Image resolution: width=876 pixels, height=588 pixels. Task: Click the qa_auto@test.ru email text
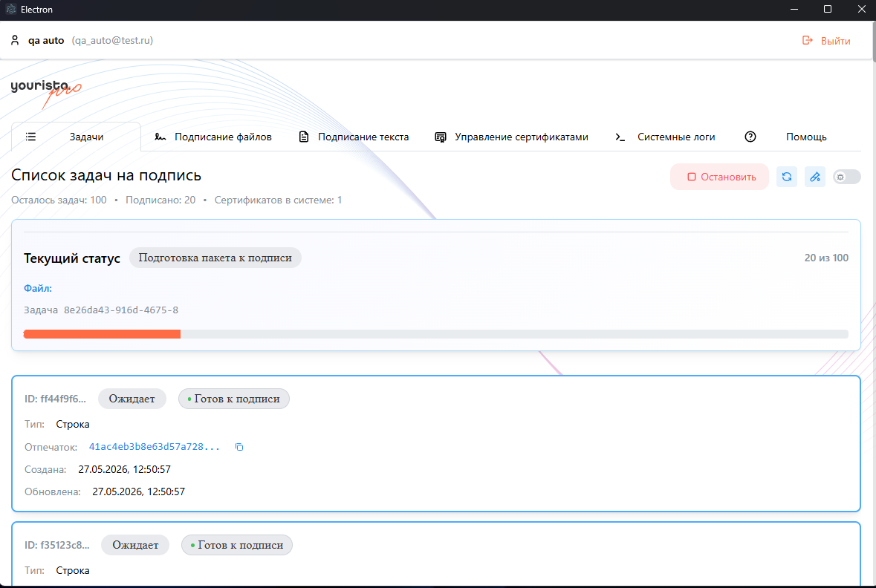[x=112, y=40]
